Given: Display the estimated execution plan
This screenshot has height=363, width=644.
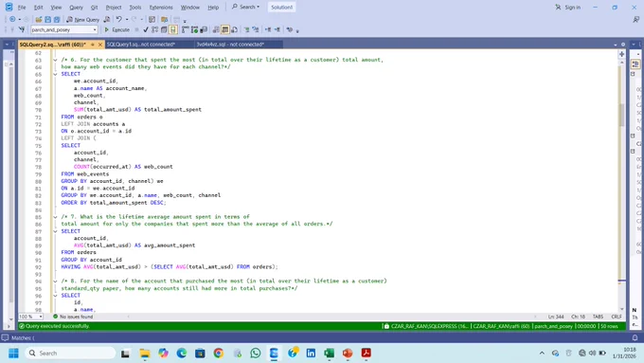Looking at the screenshot, I should point(154,29).
